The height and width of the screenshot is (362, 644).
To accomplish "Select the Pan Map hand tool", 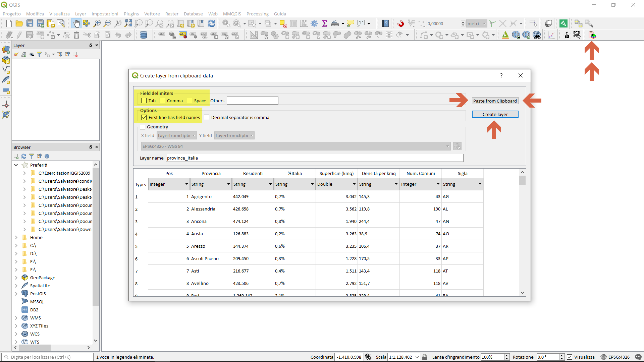I will click(76, 23).
